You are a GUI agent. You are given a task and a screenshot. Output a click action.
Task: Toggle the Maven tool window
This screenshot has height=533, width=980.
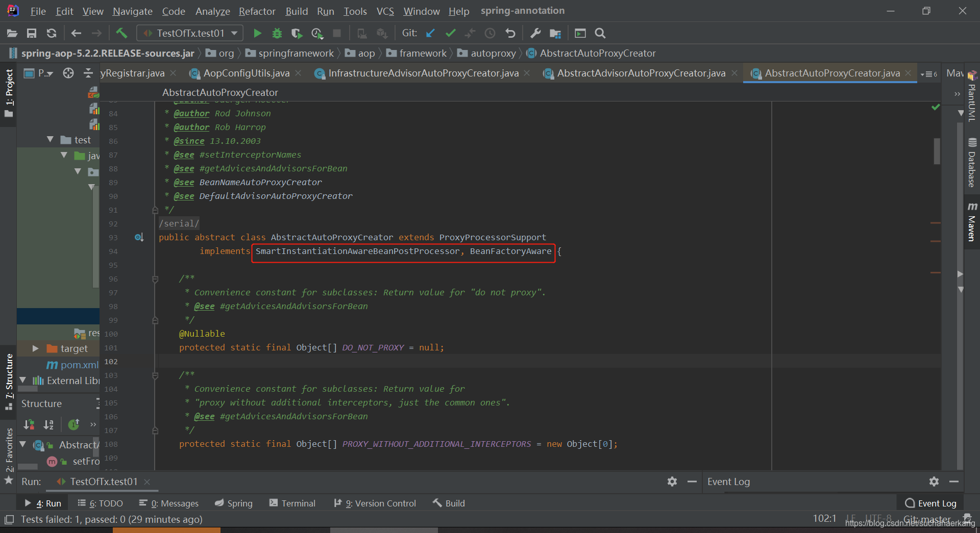[x=972, y=221]
